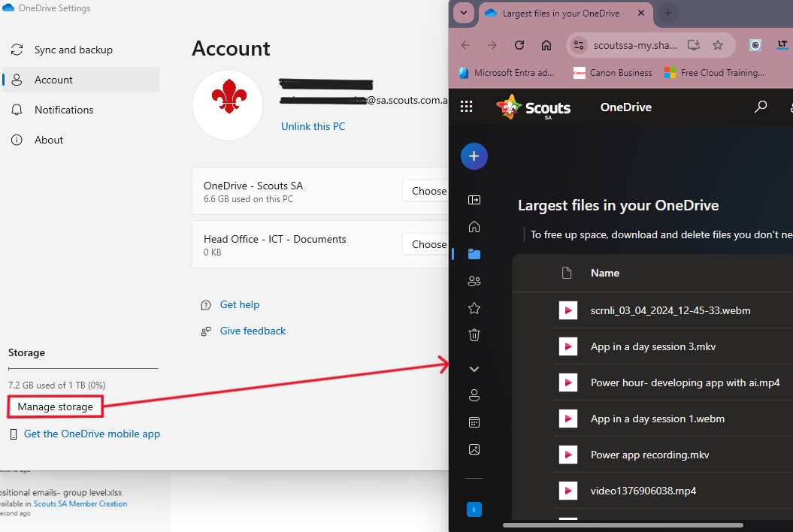Open Canon Business bookmark
793x532 pixels.
tap(613, 73)
